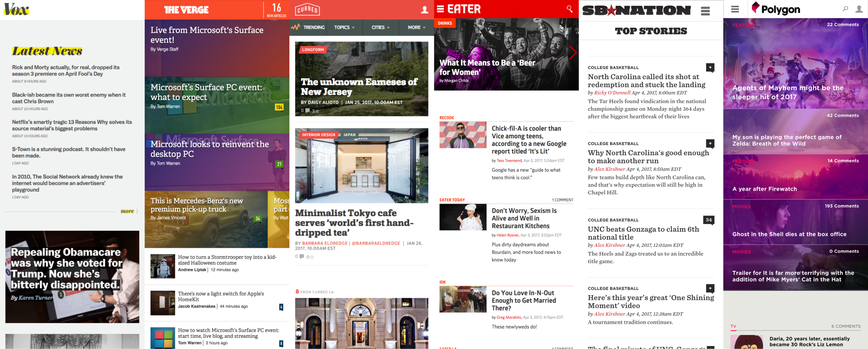Click plus icon on One Shining Moment story
The image size is (868, 349).
tap(710, 288)
